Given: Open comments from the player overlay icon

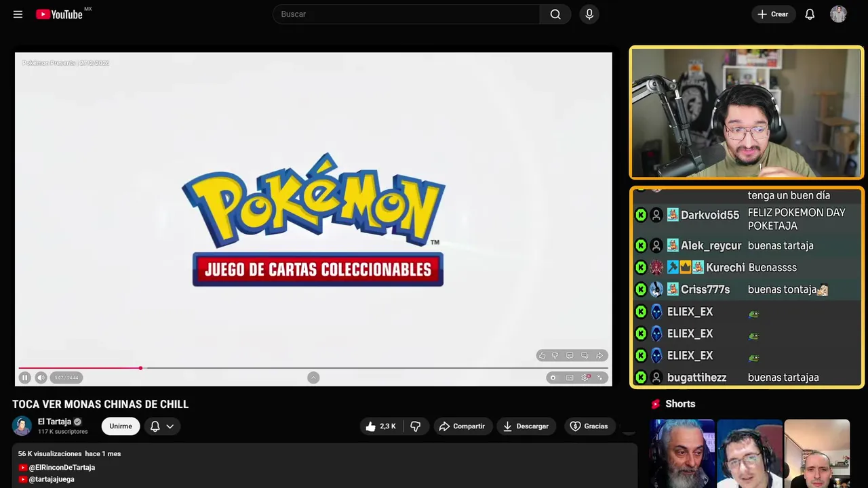Looking at the screenshot, I should (570, 355).
